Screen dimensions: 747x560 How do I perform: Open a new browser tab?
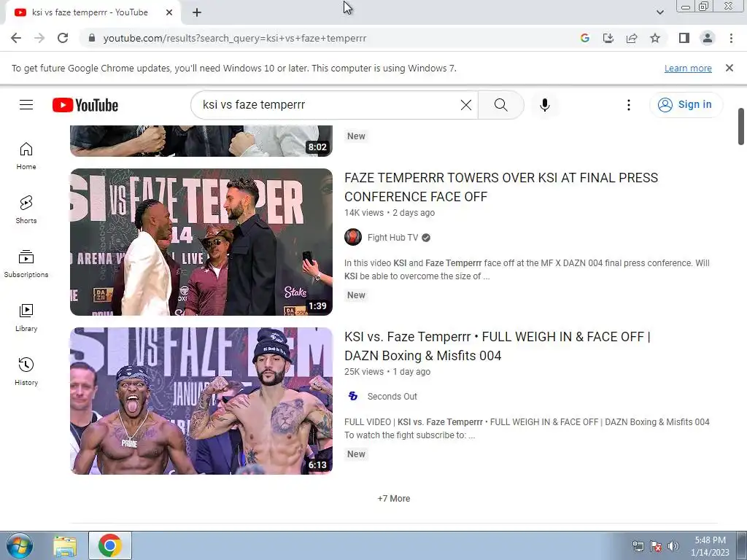tap(197, 12)
